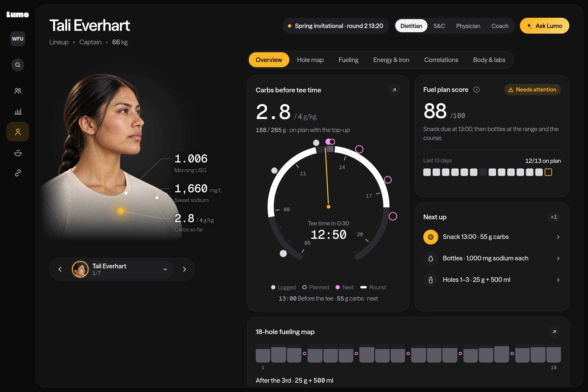The width and height of the screenshot is (588, 392).
Task: Click the hole 18 bar in fueling map
Action: click(x=553, y=353)
